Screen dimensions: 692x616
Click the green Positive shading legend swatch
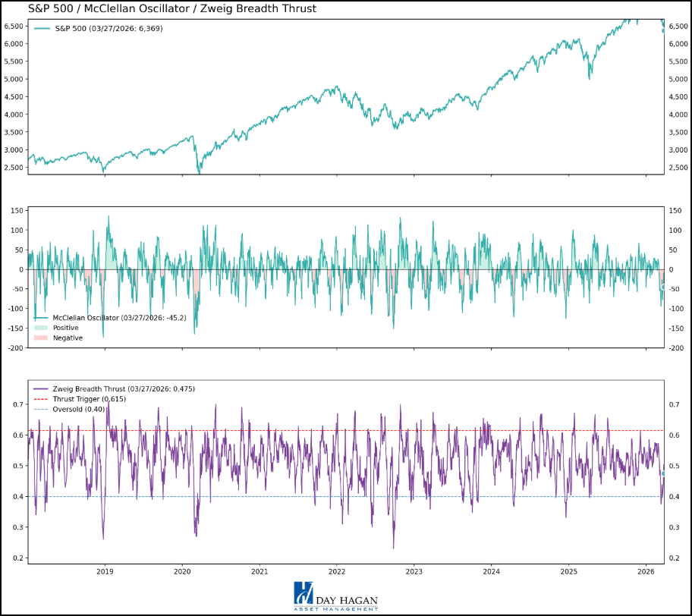pos(39,328)
